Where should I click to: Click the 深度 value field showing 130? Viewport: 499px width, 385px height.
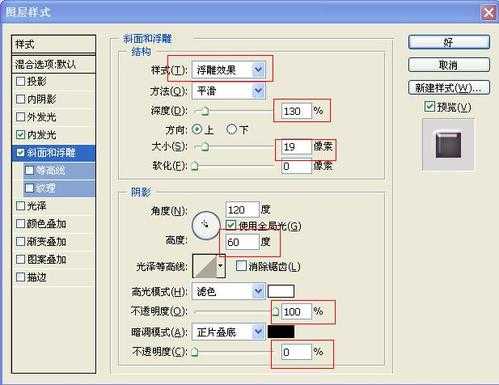pos(296,111)
